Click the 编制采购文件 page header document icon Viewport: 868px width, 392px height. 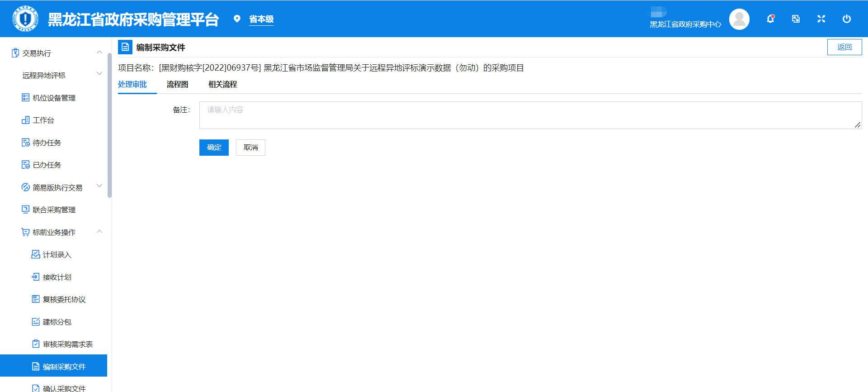(125, 47)
